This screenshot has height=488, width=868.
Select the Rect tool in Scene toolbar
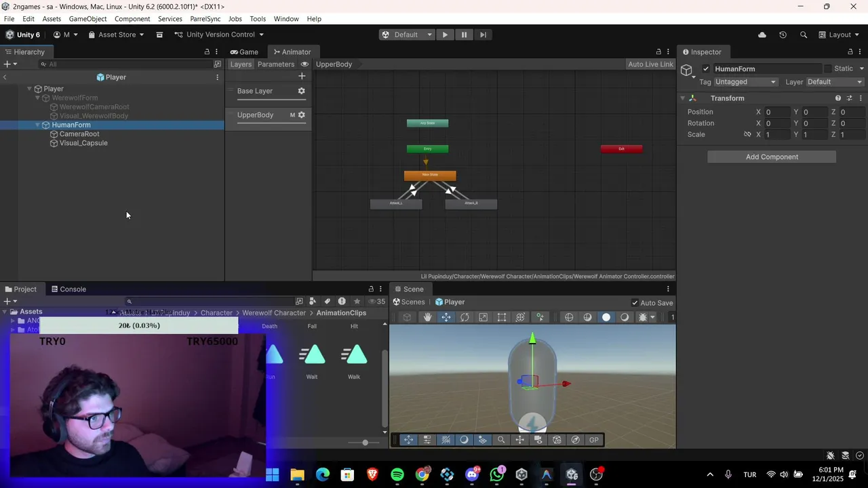pyautogui.click(x=502, y=317)
